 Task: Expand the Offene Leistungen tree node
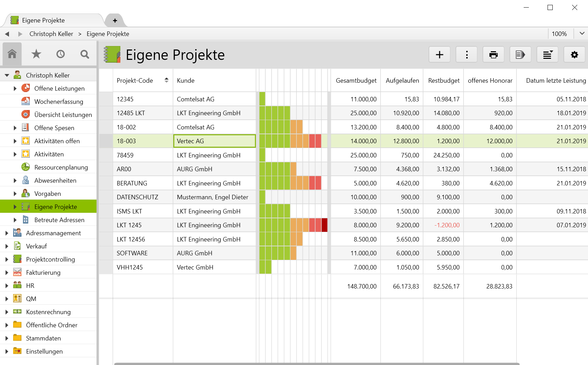pyautogui.click(x=15, y=89)
